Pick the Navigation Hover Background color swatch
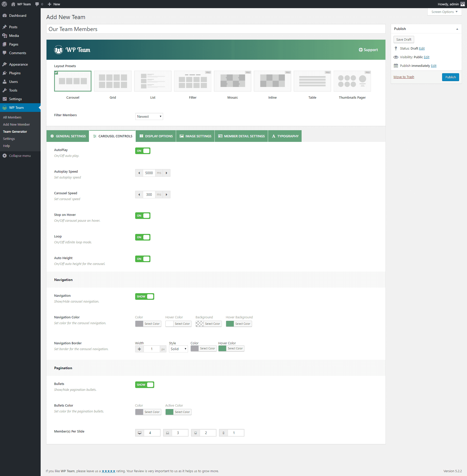 (230, 324)
